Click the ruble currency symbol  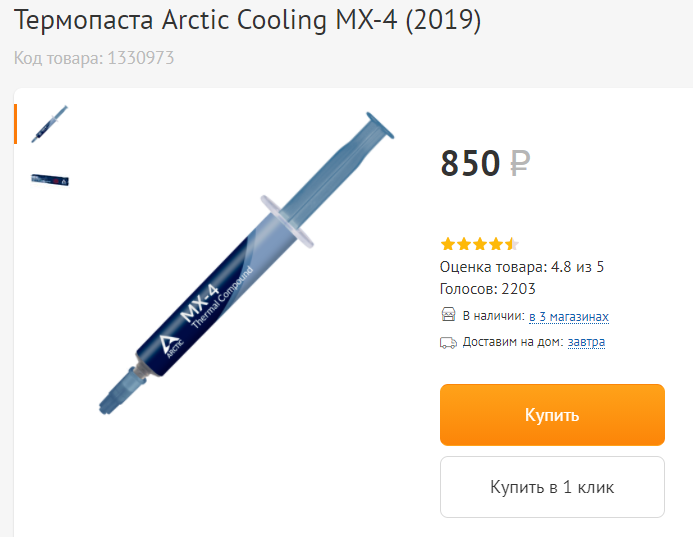click(520, 163)
